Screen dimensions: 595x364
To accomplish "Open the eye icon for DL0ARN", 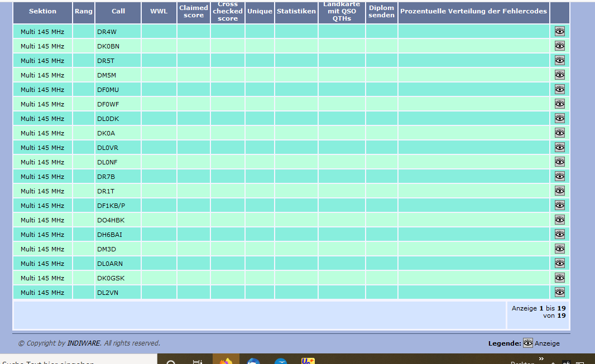I will pos(560,263).
